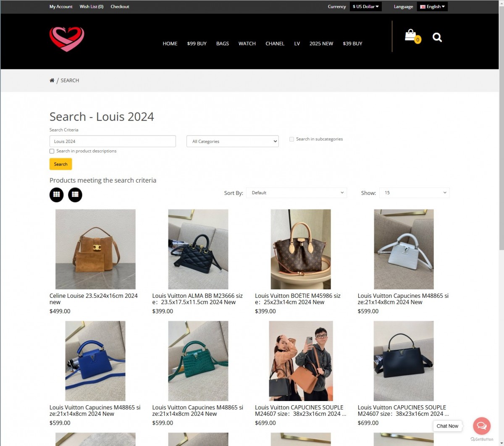504x446 pixels.
Task: Open My Account link
Action: pyautogui.click(x=61, y=7)
